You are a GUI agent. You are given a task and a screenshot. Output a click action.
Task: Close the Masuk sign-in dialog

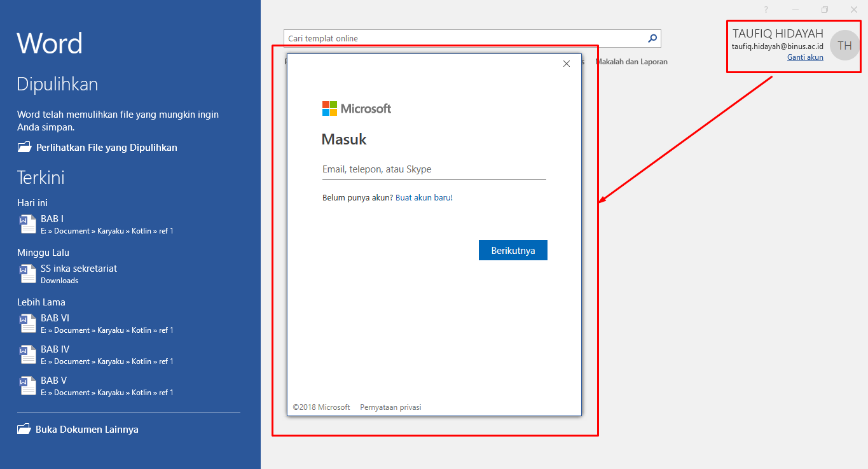click(x=567, y=64)
